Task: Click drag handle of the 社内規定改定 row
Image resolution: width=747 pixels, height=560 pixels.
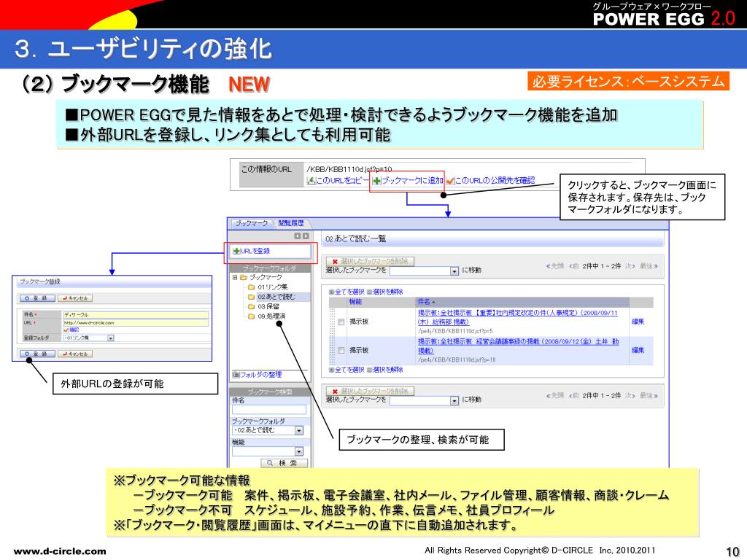Action: click(332, 322)
